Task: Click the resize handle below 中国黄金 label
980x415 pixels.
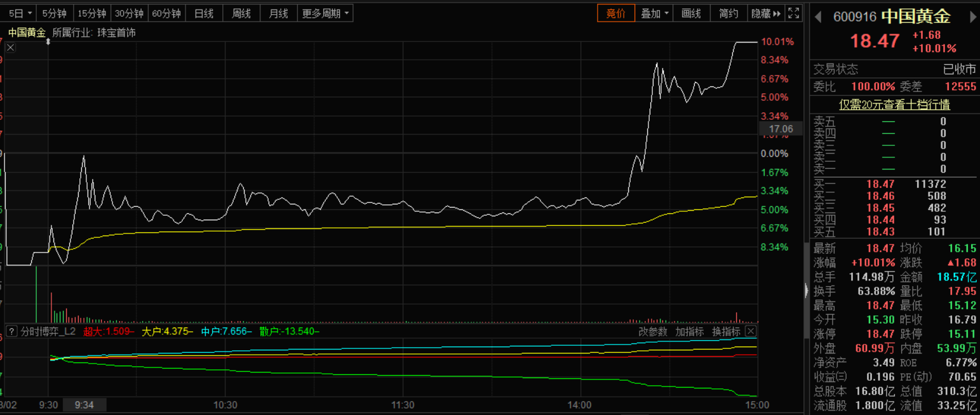Action: pos(48,41)
